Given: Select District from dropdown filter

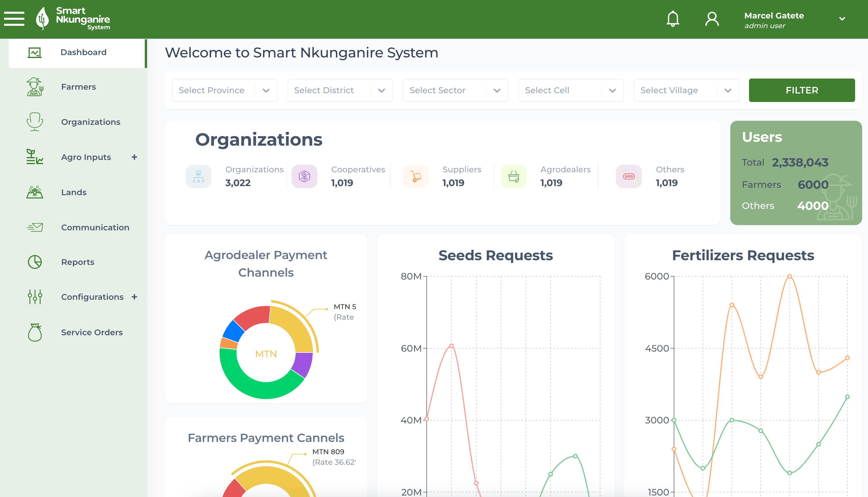Looking at the screenshot, I should 338,90.
